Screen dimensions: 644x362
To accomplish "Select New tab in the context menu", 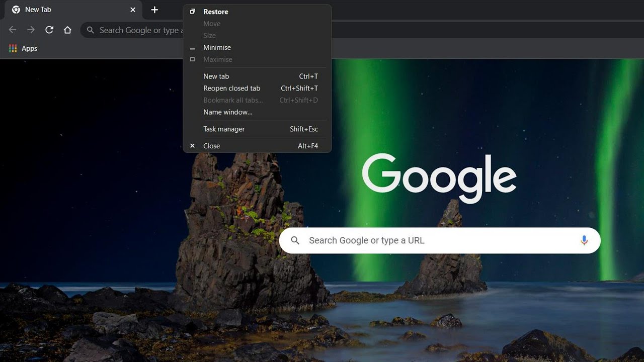I will [x=257, y=76].
